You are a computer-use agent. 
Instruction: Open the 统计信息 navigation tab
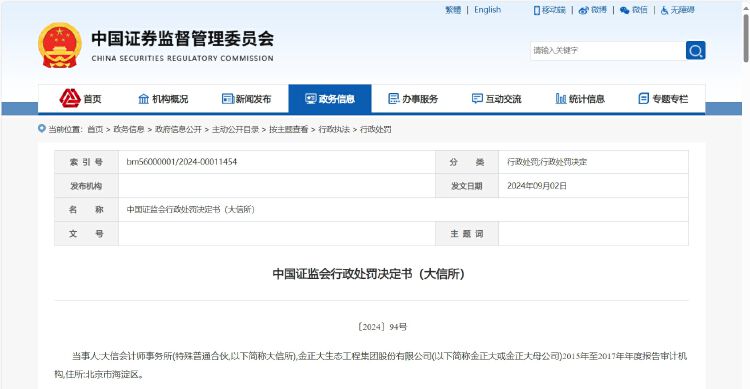click(580, 99)
